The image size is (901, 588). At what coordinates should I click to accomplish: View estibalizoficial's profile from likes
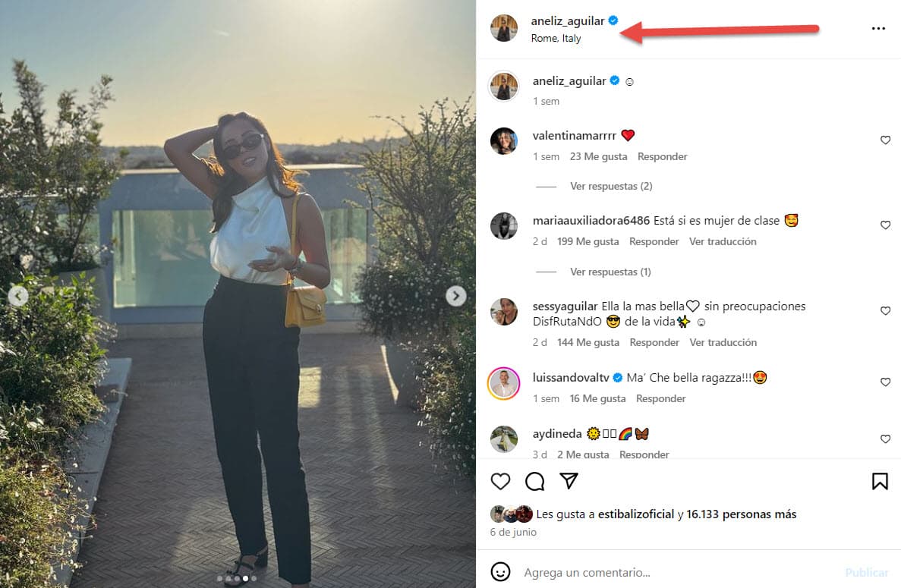[x=636, y=514]
